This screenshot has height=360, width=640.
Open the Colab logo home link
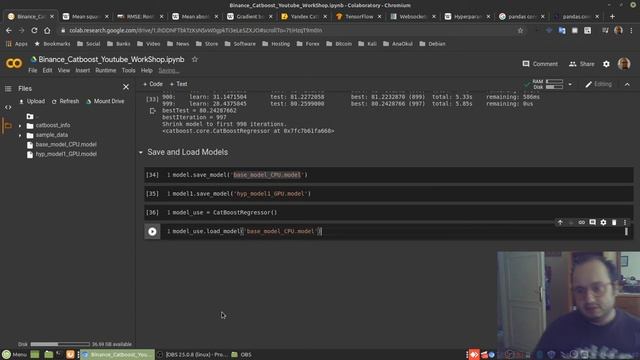[x=13, y=64]
